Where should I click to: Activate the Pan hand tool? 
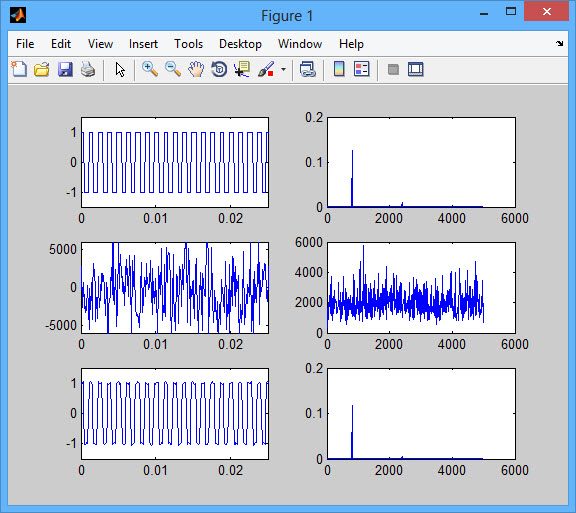click(x=196, y=69)
